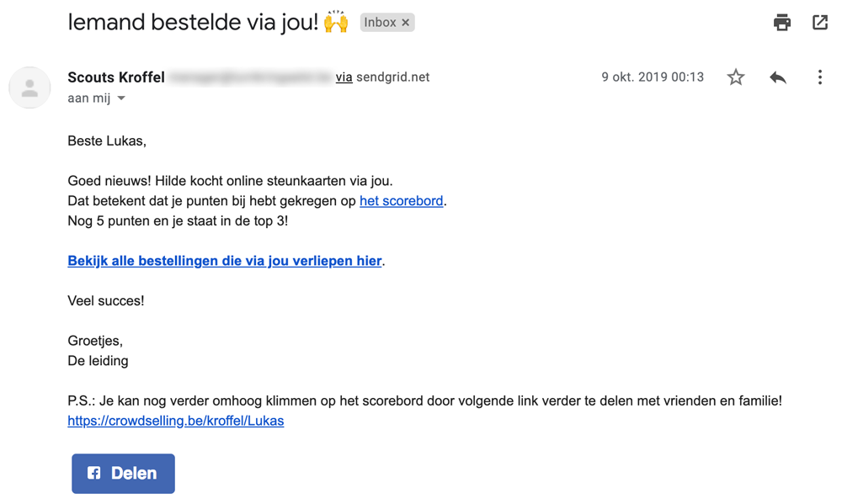
Task: Open the 'via' link beside sendgrid.net
Action: (344, 77)
